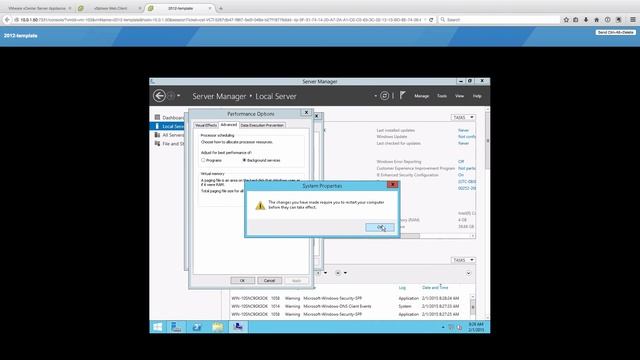Click the bookmark star icon
The width and height of the screenshot is (640, 360).
coord(566,20)
